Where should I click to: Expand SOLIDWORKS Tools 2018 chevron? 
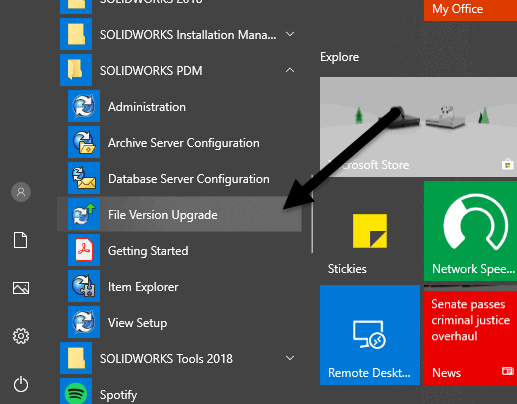tap(290, 358)
